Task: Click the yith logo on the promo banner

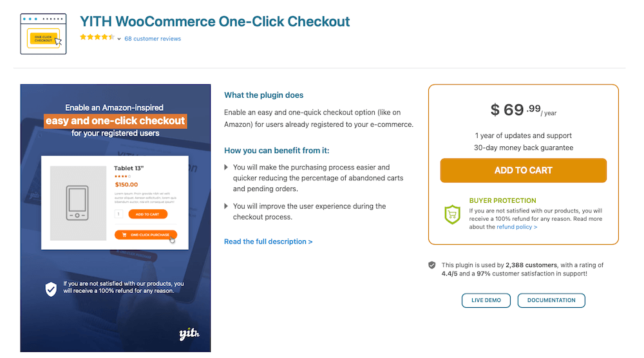Action: (x=189, y=334)
